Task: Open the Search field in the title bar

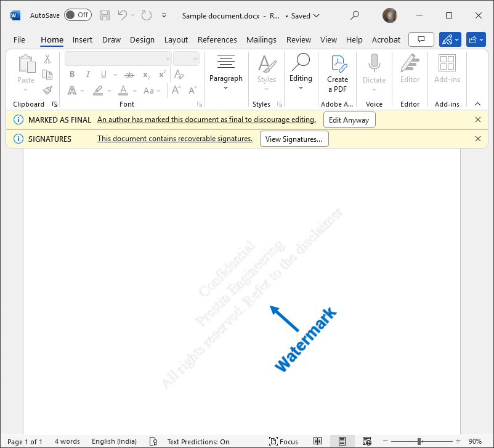Action: (x=355, y=15)
